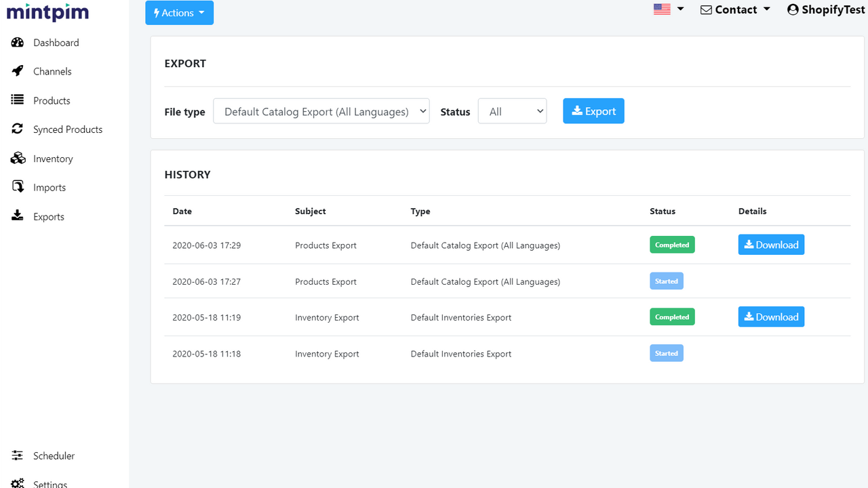Expand the Status filter dropdown
868x488 pixels.
[x=512, y=110]
